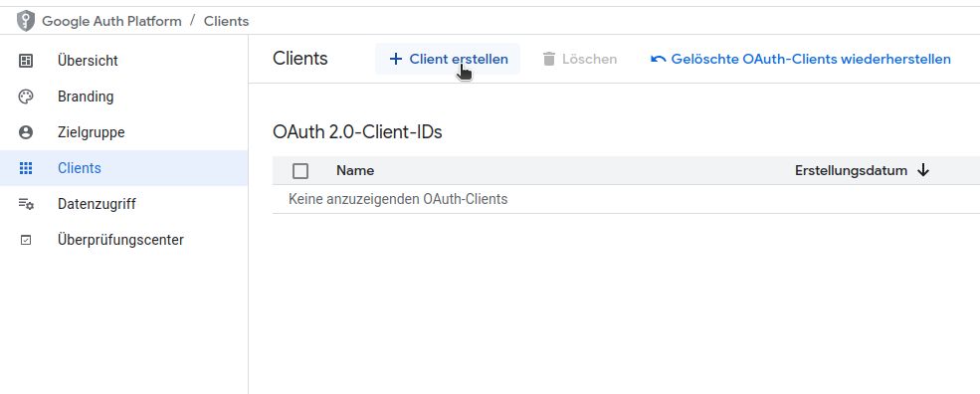Click the text Keine anzuzeigenden OAuth-Clients
This screenshot has width=980, height=394.
tap(398, 200)
